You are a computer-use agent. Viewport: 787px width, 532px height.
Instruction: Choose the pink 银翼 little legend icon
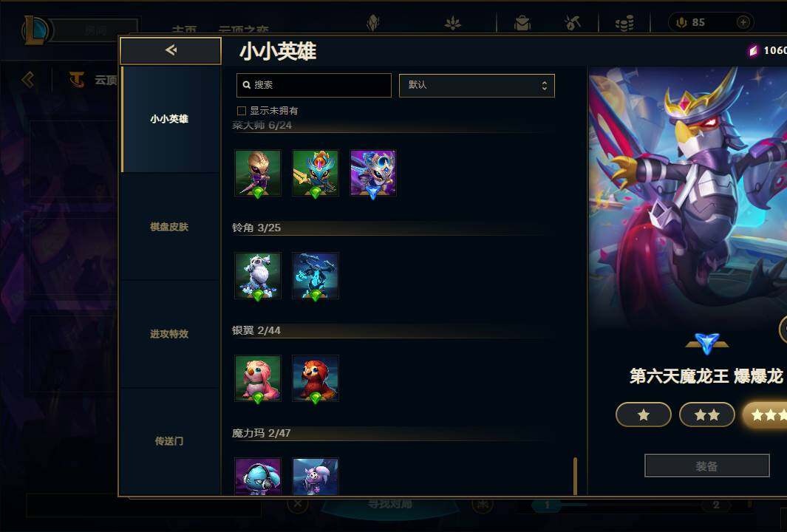[x=258, y=378]
